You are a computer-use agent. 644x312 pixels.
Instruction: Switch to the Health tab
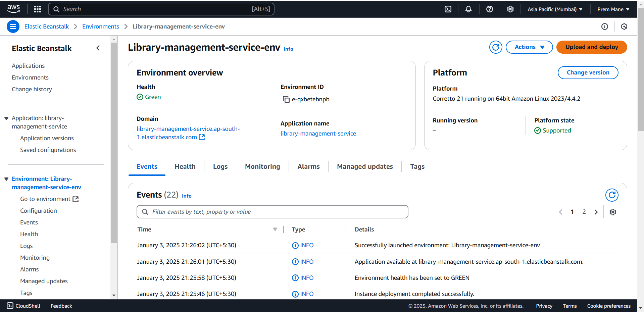point(185,166)
